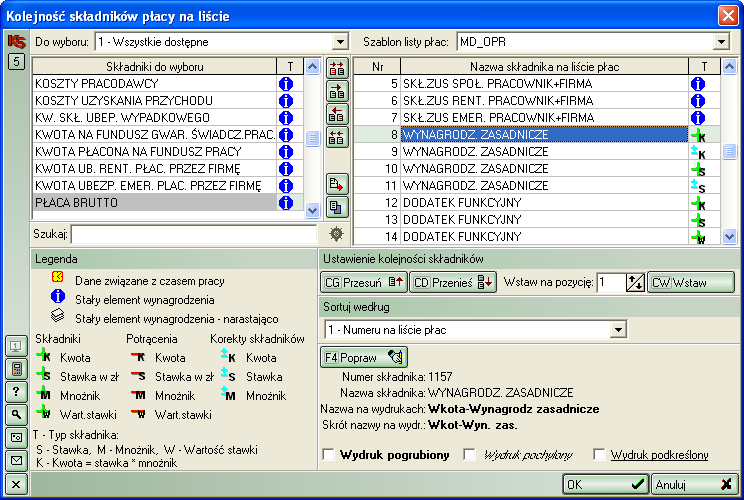This screenshot has width=744, height=500.
Task: Click the OK button
Action: click(605, 484)
